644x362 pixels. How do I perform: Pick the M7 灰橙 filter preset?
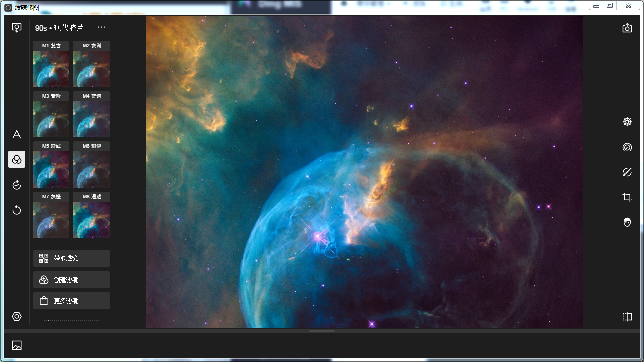point(51,215)
